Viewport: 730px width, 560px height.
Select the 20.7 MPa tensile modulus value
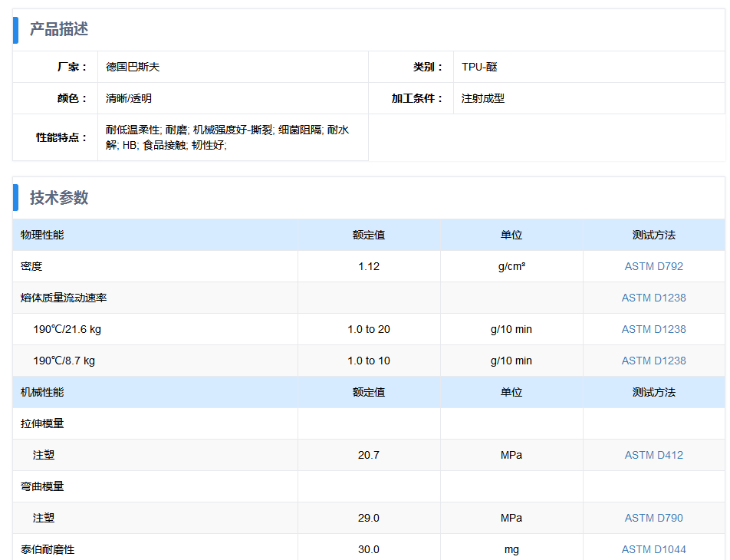pos(369,455)
